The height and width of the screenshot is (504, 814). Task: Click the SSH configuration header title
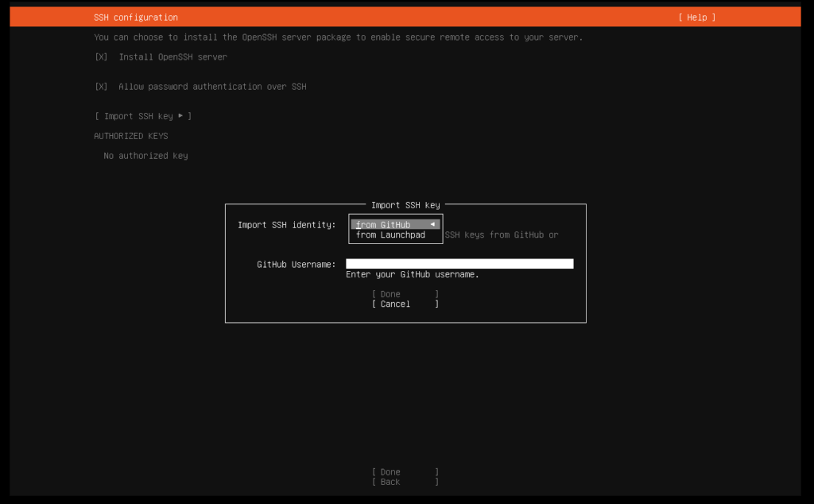136,17
